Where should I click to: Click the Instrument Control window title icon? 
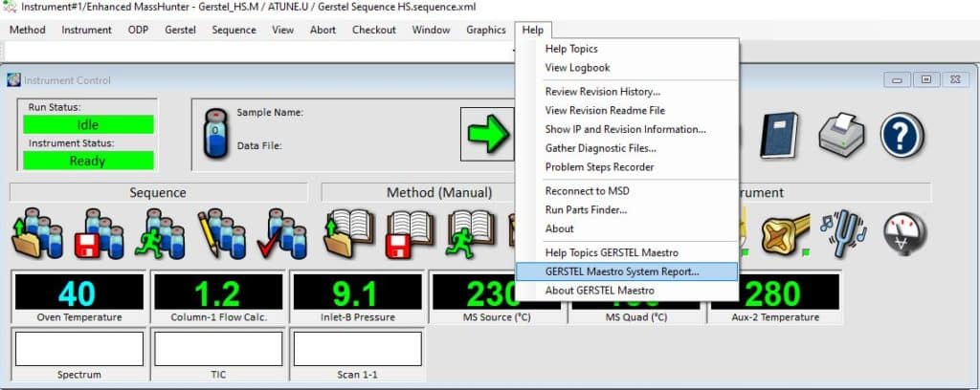pos(13,80)
